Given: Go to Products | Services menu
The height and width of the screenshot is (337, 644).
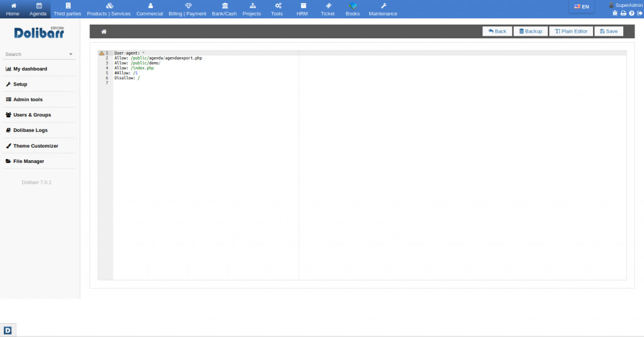Looking at the screenshot, I should (x=109, y=9).
